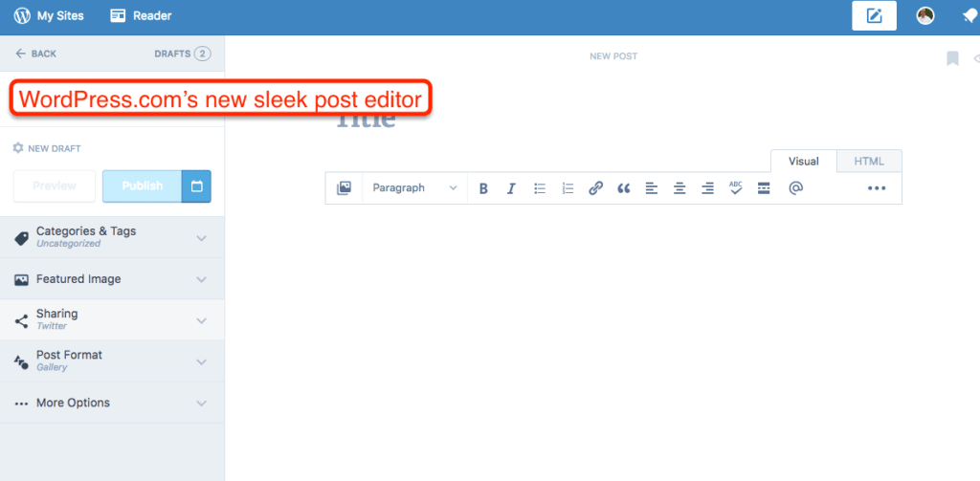Insert a bulleted list

540,188
